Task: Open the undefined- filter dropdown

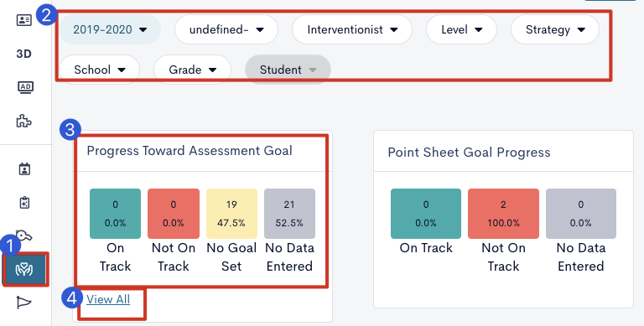Action: coord(226,29)
